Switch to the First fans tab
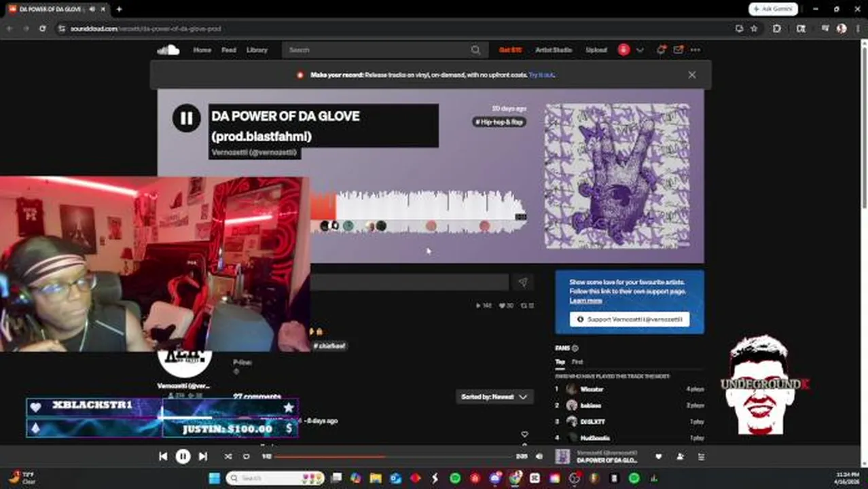This screenshot has height=489, width=868. click(x=577, y=362)
